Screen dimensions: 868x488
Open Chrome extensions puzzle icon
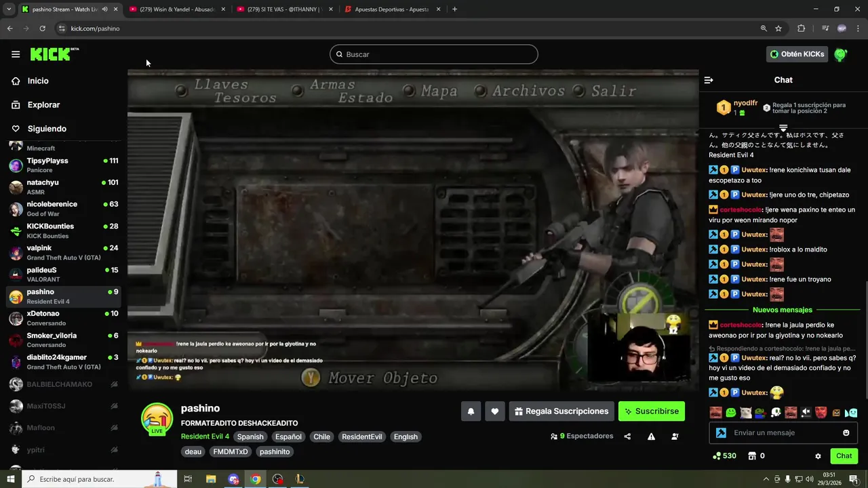[x=802, y=28]
